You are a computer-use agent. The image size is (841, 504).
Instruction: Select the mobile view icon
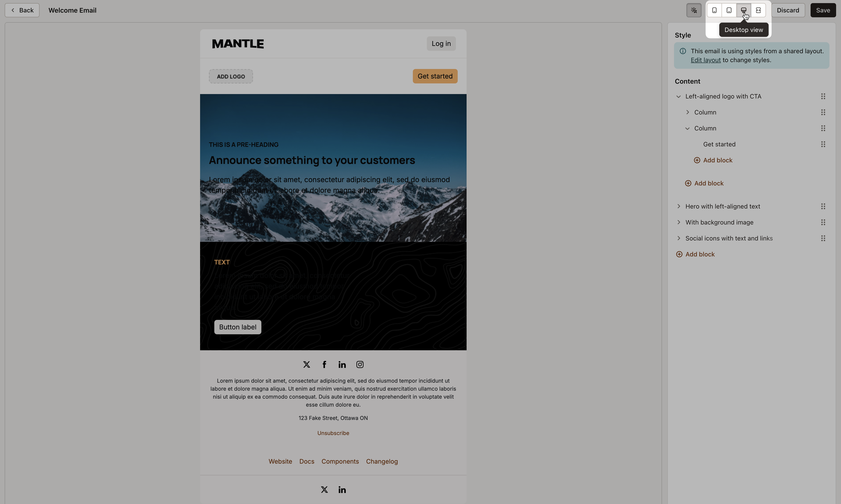(714, 10)
